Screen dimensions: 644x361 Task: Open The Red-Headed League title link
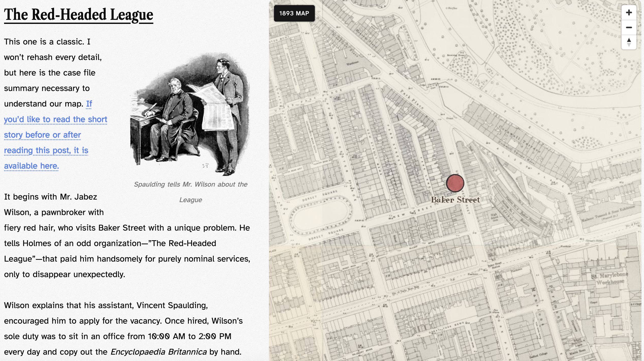(x=79, y=15)
